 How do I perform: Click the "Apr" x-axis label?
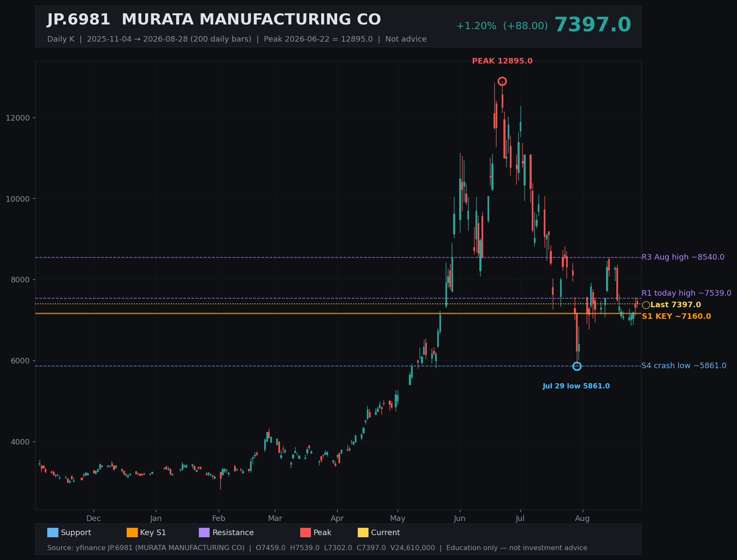337,518
